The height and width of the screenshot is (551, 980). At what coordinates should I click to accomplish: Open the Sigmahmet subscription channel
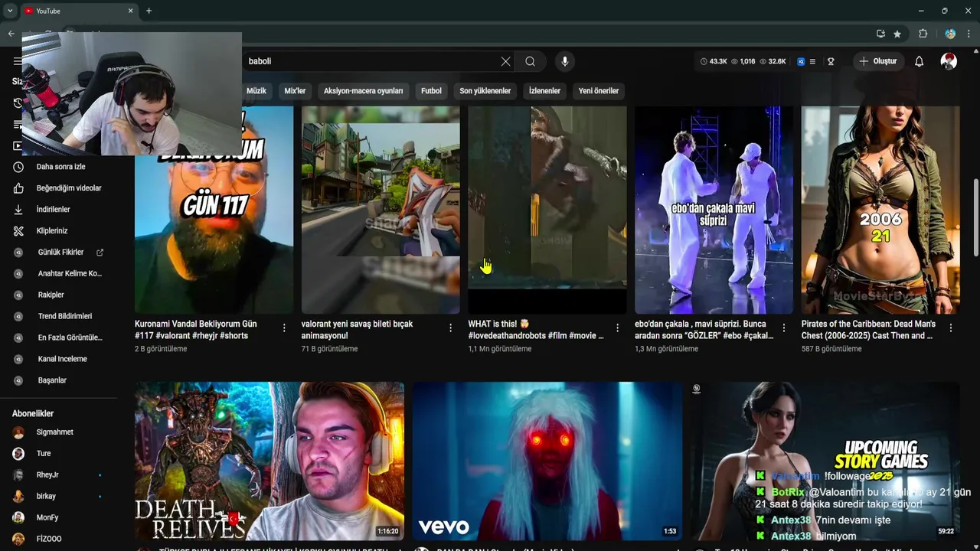pos(55,432)
